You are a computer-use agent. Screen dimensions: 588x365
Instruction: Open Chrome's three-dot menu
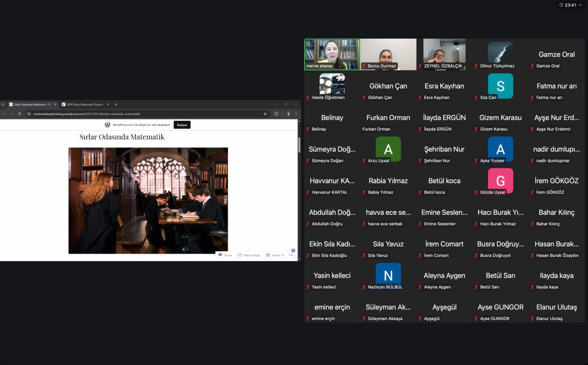pyautogui.click(x=296, y=114)
